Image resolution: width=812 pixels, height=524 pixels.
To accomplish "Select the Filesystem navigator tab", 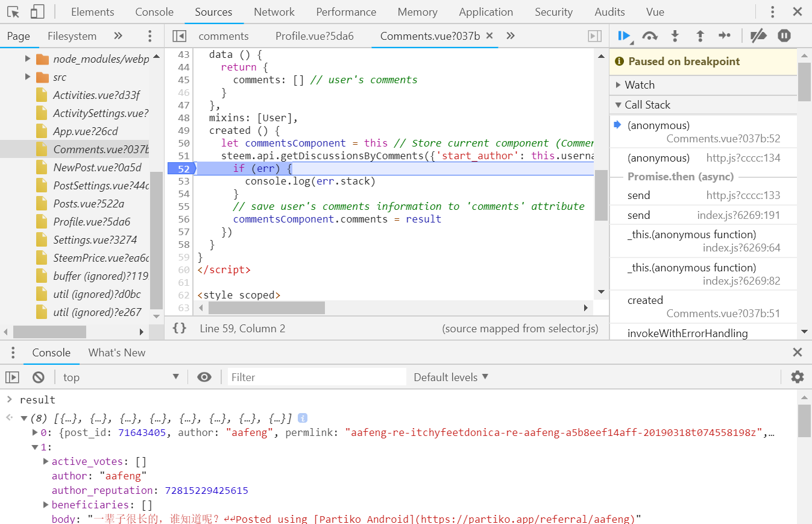I will point(72,36).
